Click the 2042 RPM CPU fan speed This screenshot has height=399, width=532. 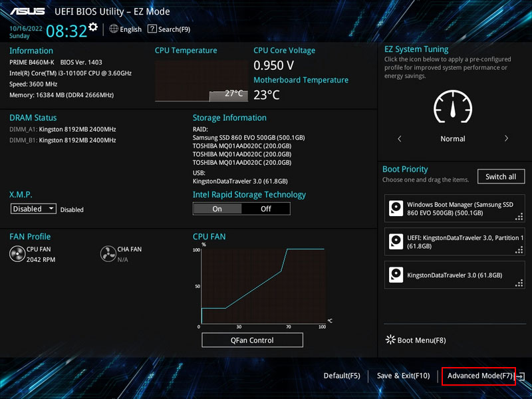pyautogui.click(x=41, y=259)
